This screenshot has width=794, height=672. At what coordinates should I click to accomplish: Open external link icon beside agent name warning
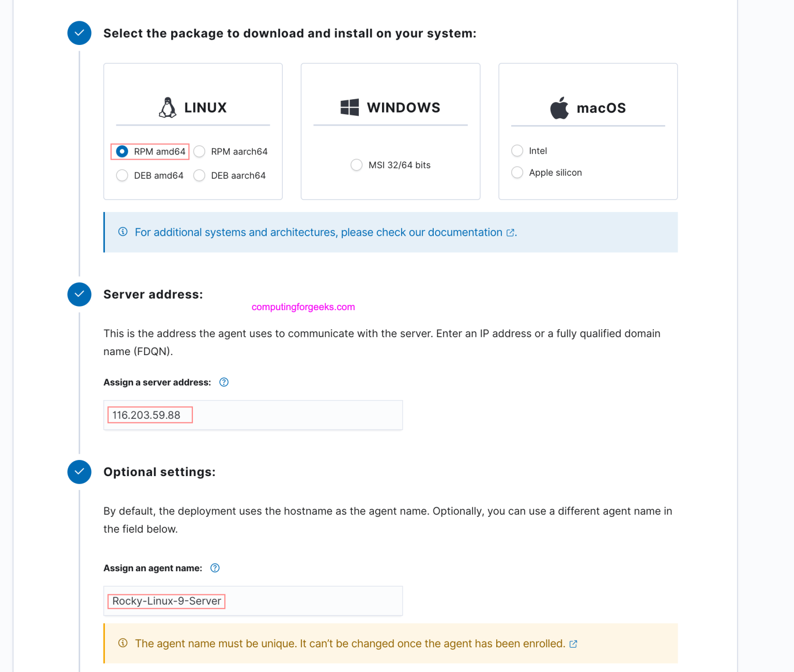pos(573,644)
